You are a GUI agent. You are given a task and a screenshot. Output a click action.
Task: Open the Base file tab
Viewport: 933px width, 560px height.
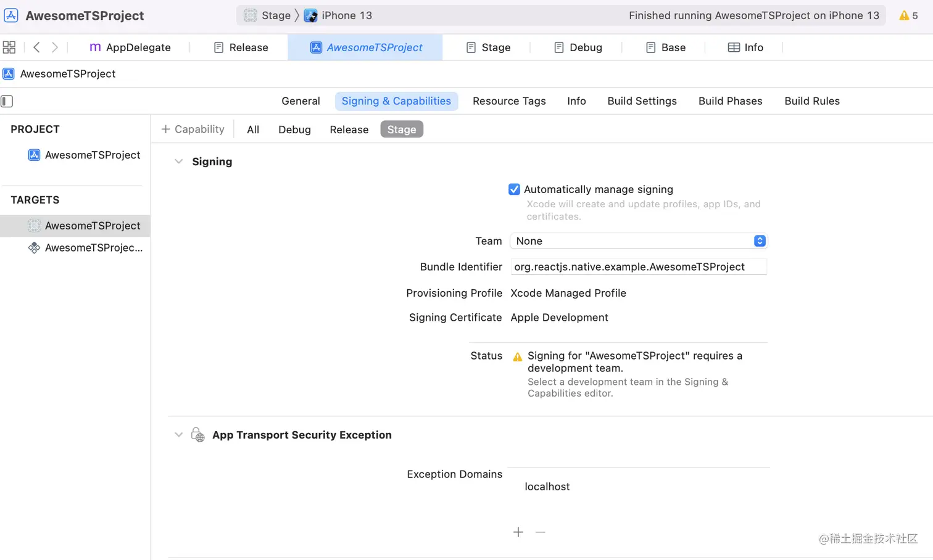point(665,47)
